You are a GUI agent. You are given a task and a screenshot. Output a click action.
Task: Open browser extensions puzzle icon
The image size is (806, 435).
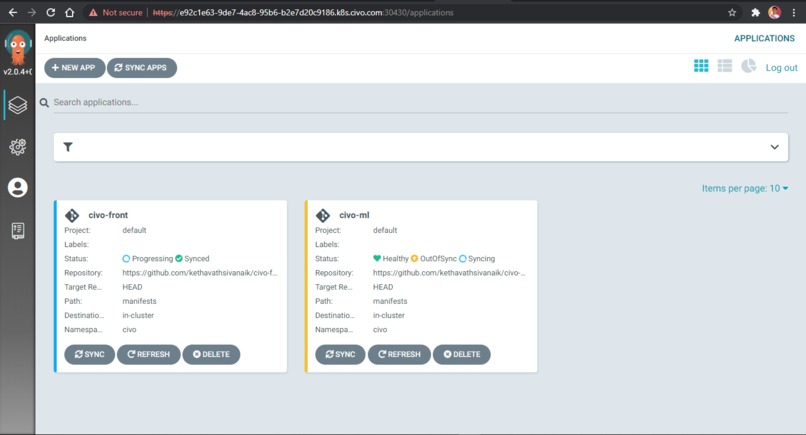[x=755, y=12]
